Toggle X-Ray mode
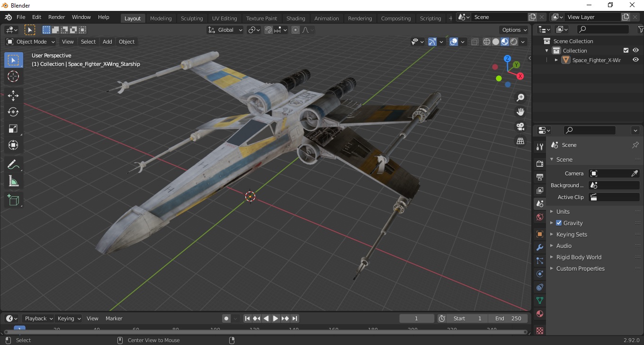 [x=474, y=42]
